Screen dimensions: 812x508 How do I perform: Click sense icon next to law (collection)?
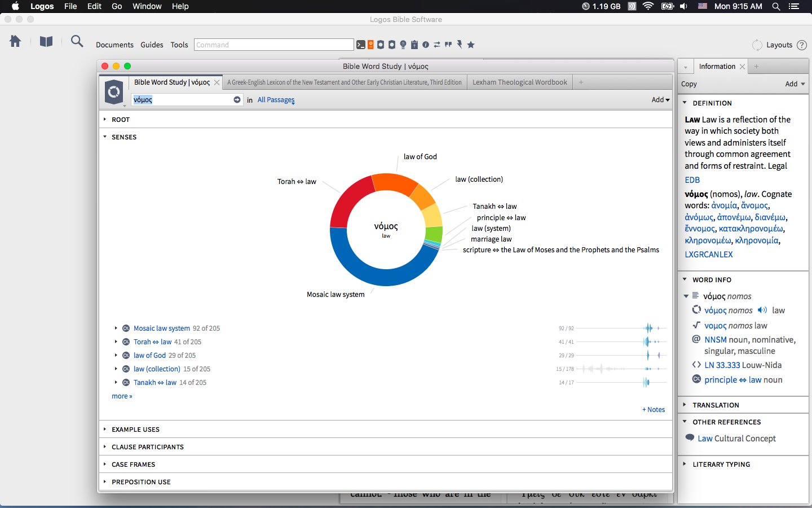tap(126, 369)
